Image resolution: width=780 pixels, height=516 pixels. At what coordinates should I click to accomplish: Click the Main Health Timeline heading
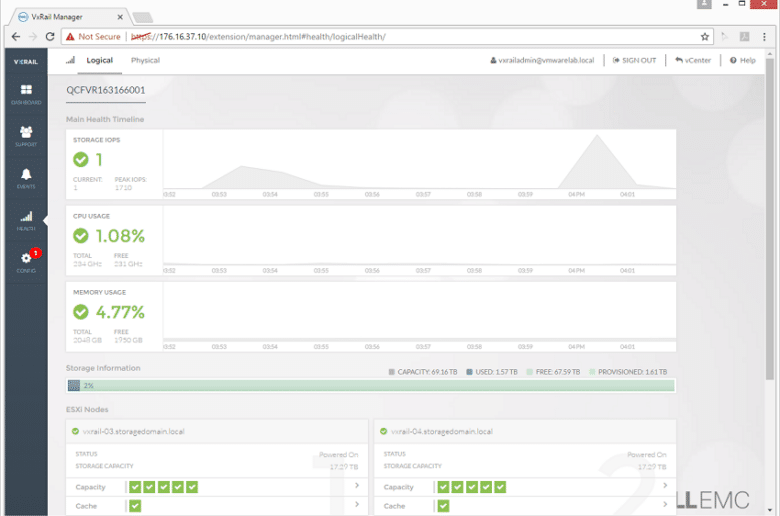tap(105, 119)
